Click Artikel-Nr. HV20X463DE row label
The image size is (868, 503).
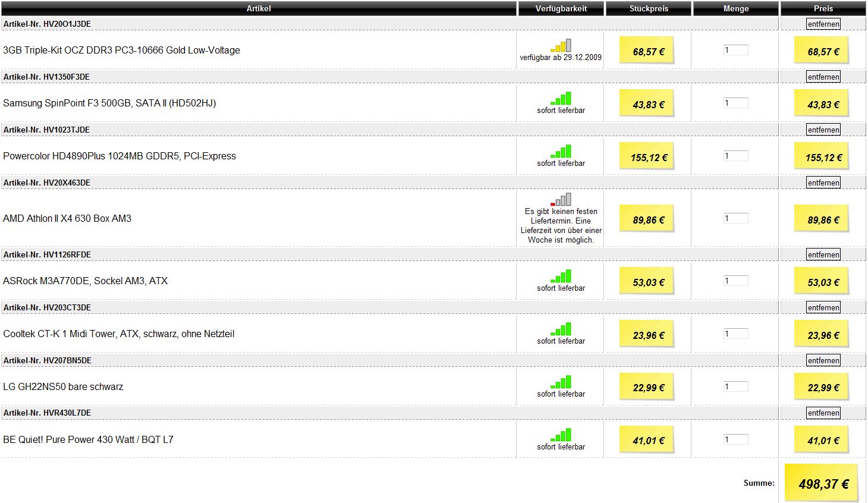[x=46, y=183]
